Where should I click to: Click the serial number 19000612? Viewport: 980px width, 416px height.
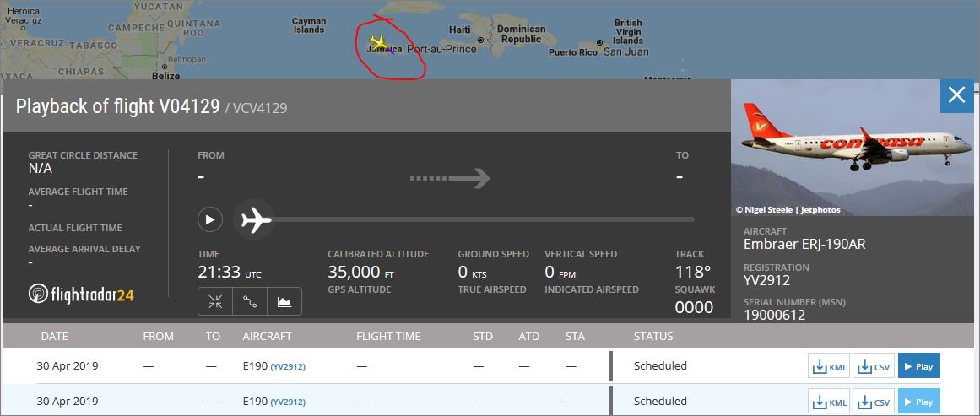[774, 315]
